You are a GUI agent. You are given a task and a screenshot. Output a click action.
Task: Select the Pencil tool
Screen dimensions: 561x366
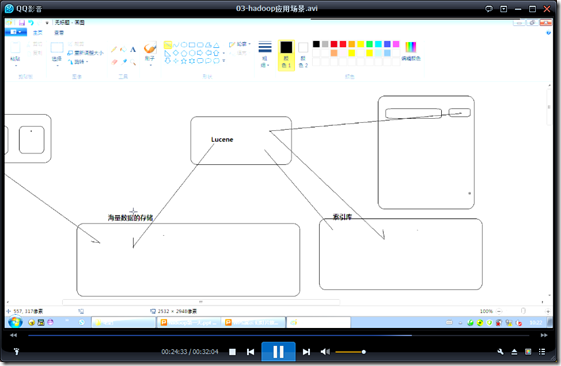point(114,49)
